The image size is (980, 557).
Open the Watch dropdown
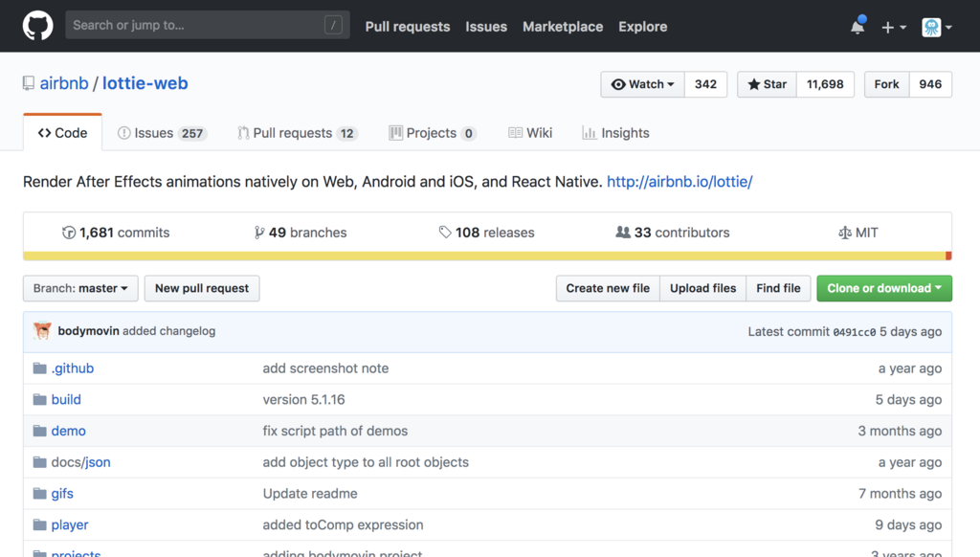tap(642, 84)
